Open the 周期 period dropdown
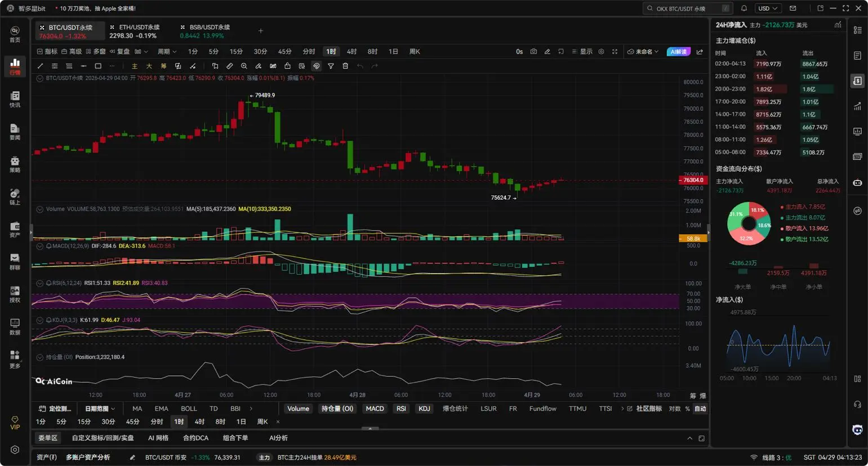Image resolution: width=868 pixels, height=466 pixels. 167,52
